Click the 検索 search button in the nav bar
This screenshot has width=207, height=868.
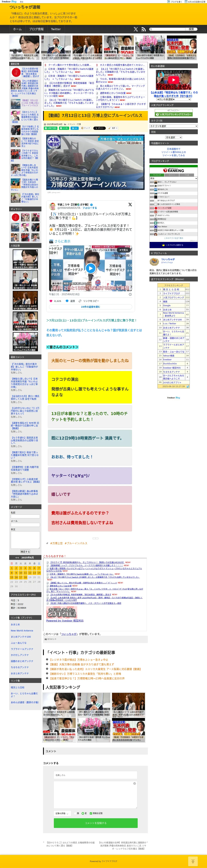(191, 29)
